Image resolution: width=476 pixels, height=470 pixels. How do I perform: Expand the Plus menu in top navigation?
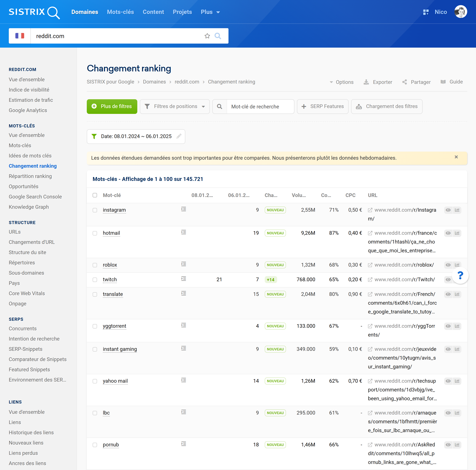click(x=210, y=12)
